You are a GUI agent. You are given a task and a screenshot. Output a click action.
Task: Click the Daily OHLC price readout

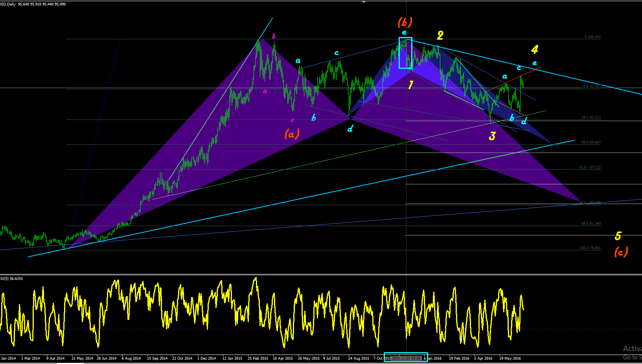pyautogui.click(x=42, y=4)
